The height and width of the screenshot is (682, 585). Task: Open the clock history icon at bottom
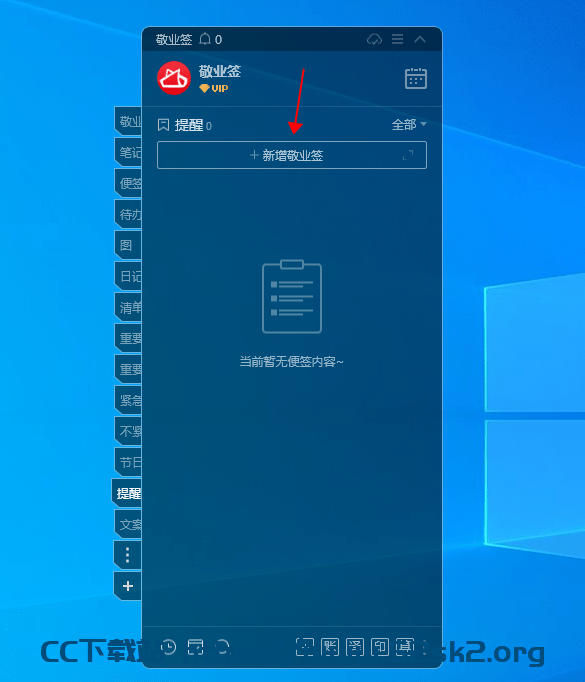click(168, 647)
